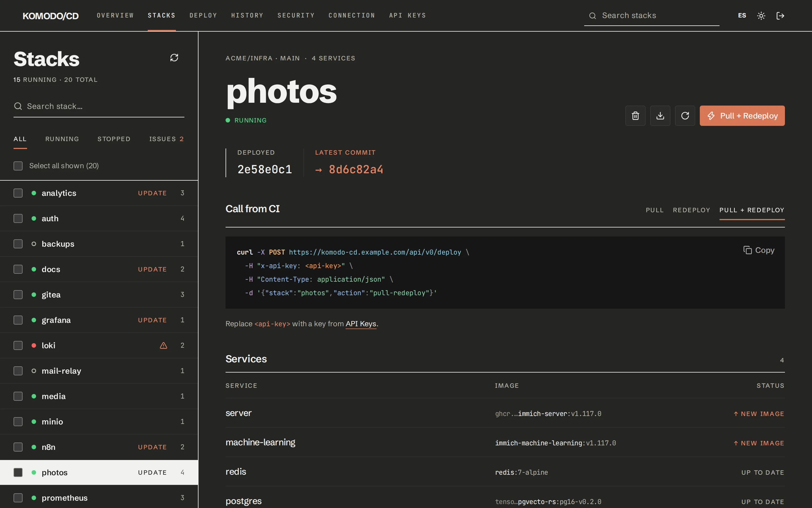
Task: Click the KOMODO/CD logo
Action: 51,16
